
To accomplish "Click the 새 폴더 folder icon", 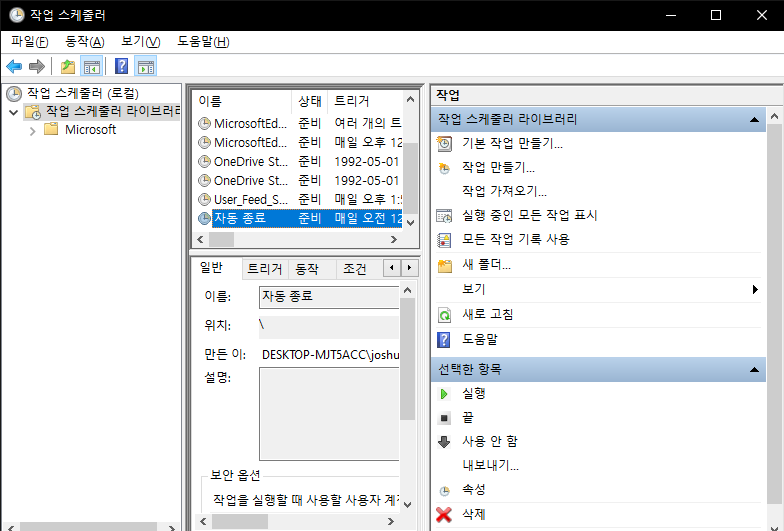I will click(444, 266).
